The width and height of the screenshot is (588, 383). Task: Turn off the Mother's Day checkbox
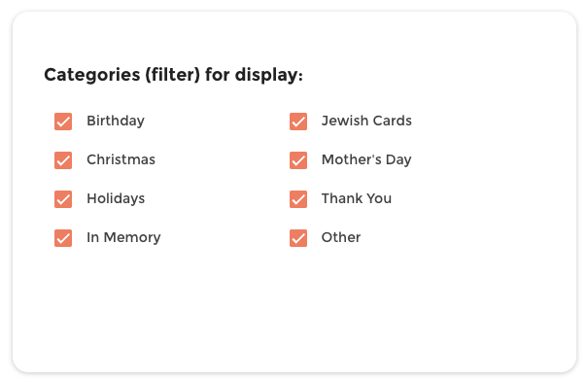point(298,160)
